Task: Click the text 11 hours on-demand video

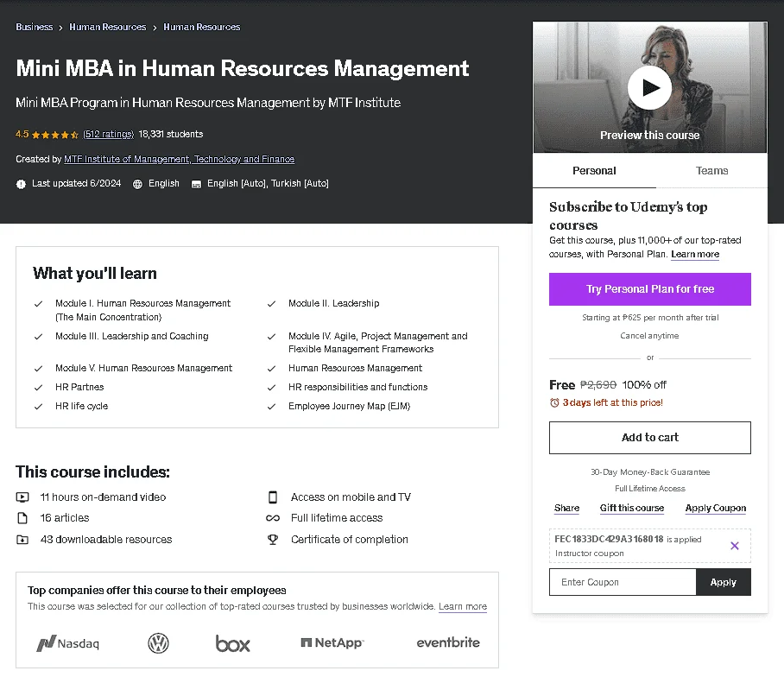Action: [x=103, y=497]
